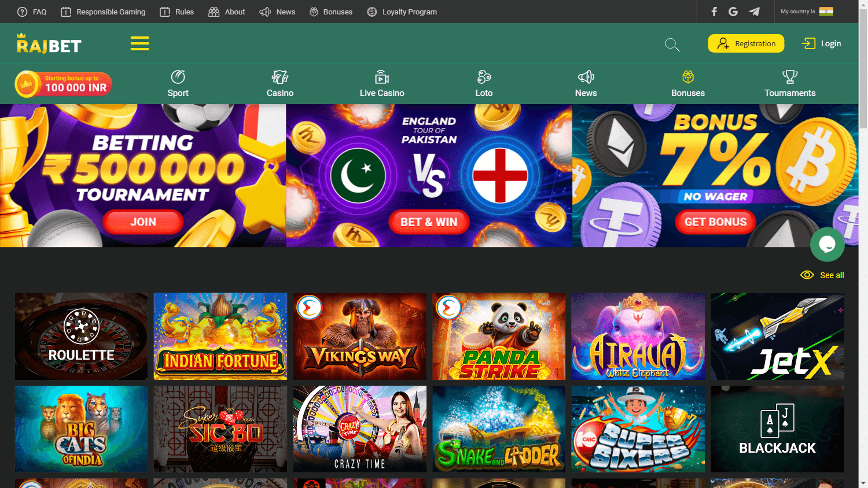Open the Super Sixers game
The height and width of the screenshot is (488, 868).
(638, 429)
